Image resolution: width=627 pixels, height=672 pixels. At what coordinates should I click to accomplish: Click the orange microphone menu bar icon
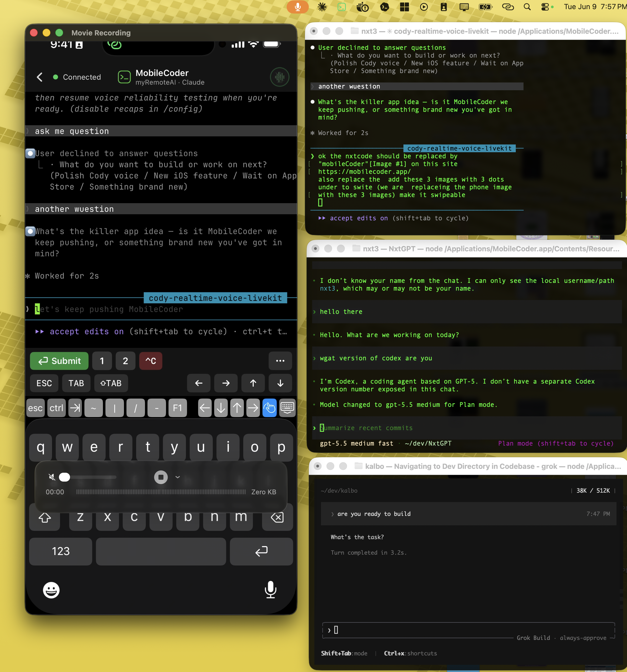[x=298, y=7]
